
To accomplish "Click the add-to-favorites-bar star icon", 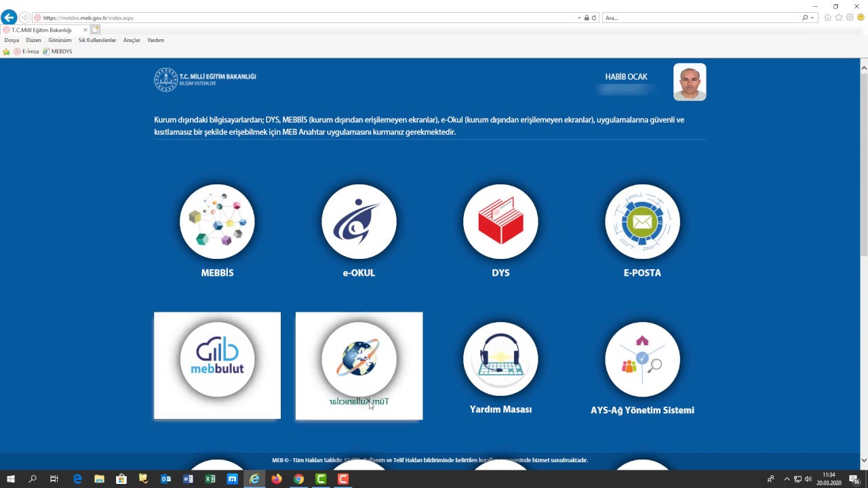I will pyautogui.click(x=7, y=52).
